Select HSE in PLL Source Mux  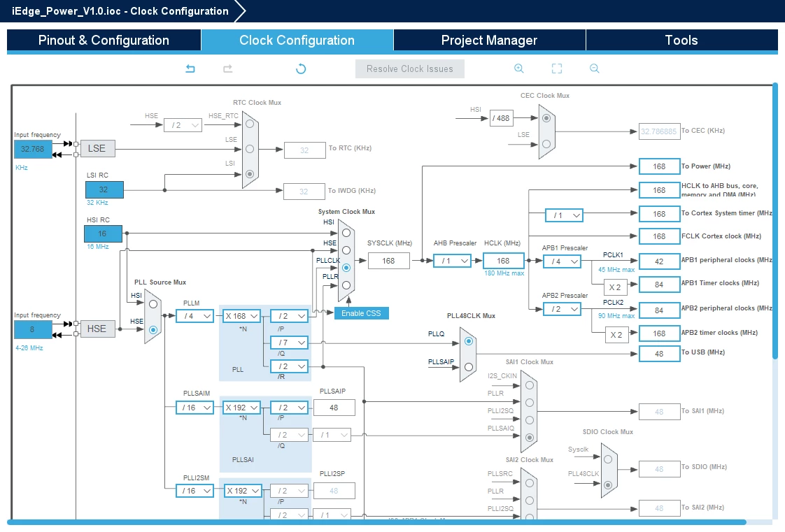pyautogui.click(x=153, y=329)
